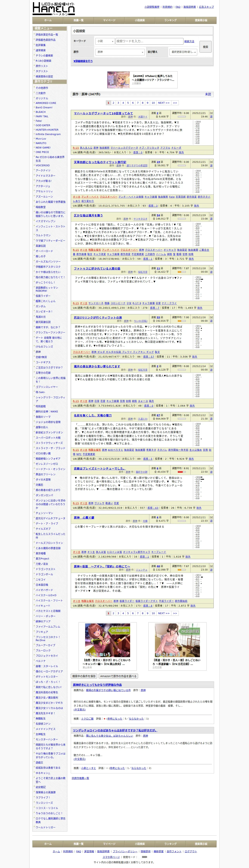Open the 並び替え sort order dropdown

pyautogui.click(x=183, y=52)
